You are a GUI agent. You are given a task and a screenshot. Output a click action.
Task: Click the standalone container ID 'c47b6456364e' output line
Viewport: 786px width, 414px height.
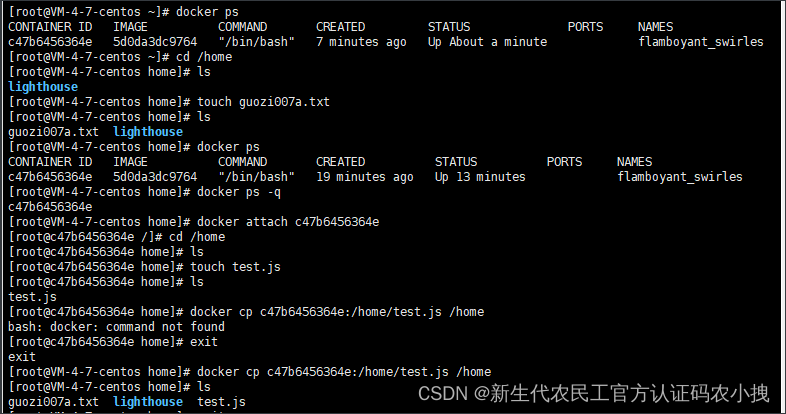coord(50,207)
